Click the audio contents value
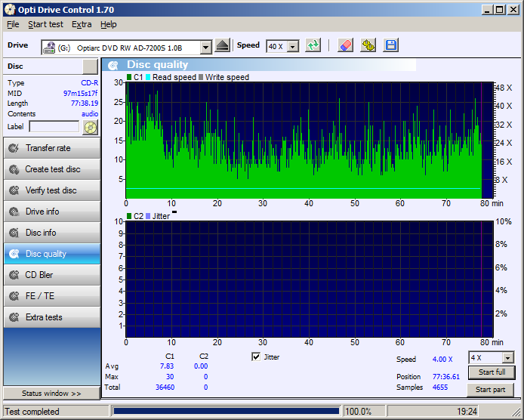 90,114
